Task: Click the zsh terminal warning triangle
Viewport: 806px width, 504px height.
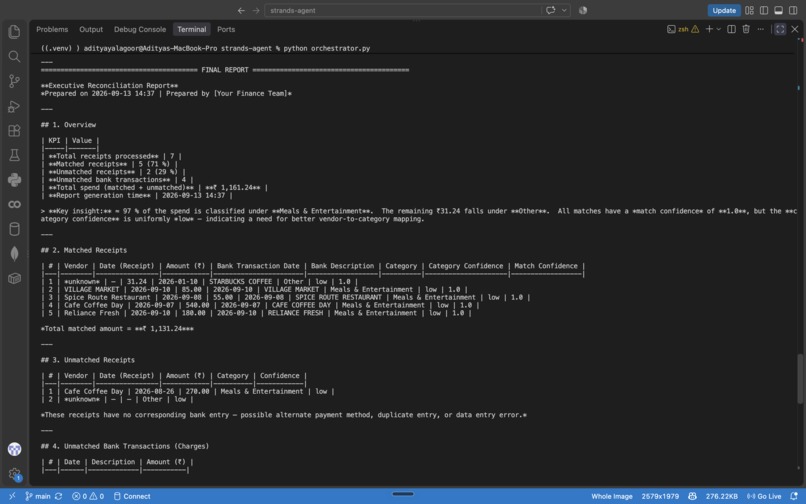Action: [x=695, y=29]
